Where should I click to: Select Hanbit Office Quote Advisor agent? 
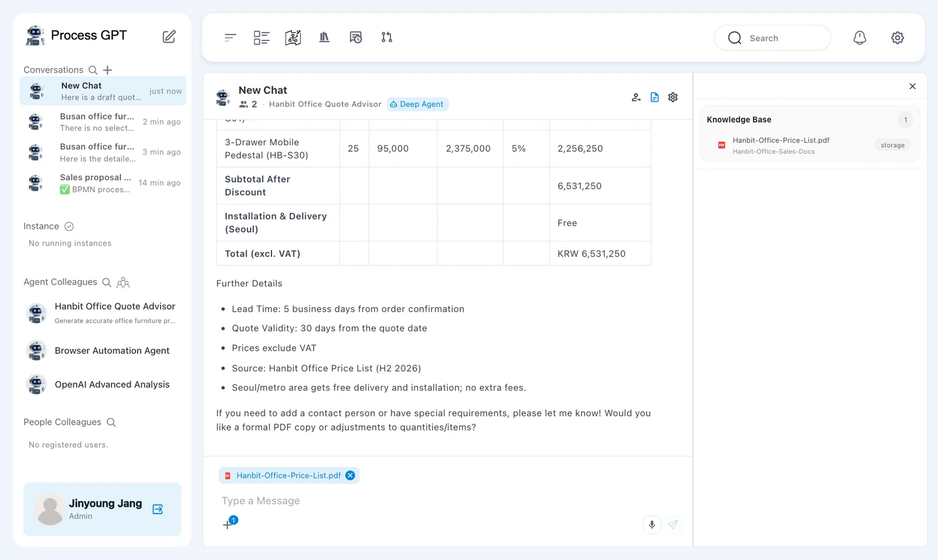(x=102, y=313)
